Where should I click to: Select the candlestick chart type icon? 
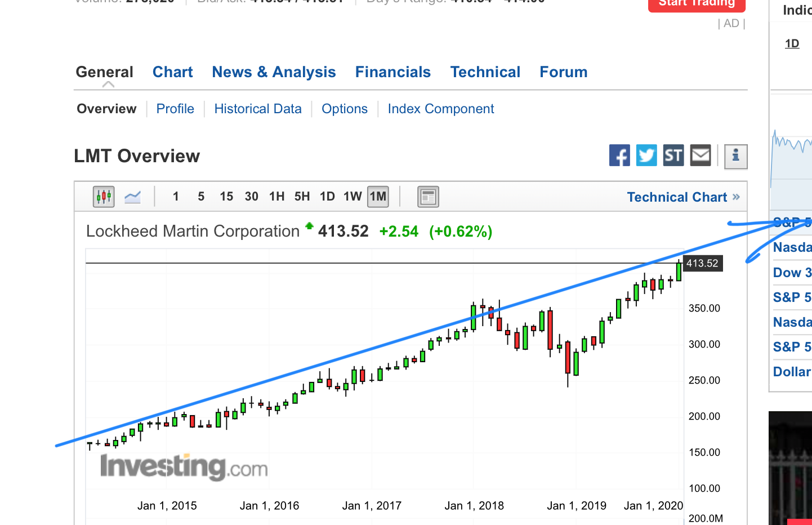(104, 197)
